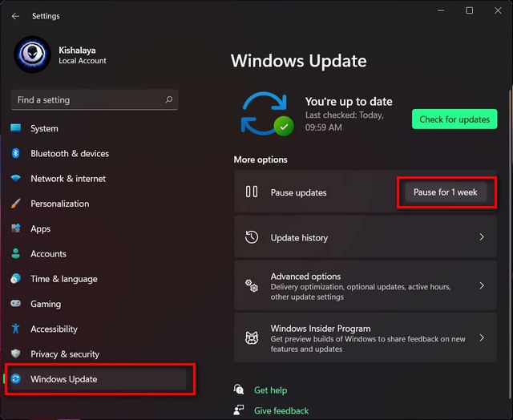Open Advanced options chevron arrow
513x420 pixels.
pos(482,285)
